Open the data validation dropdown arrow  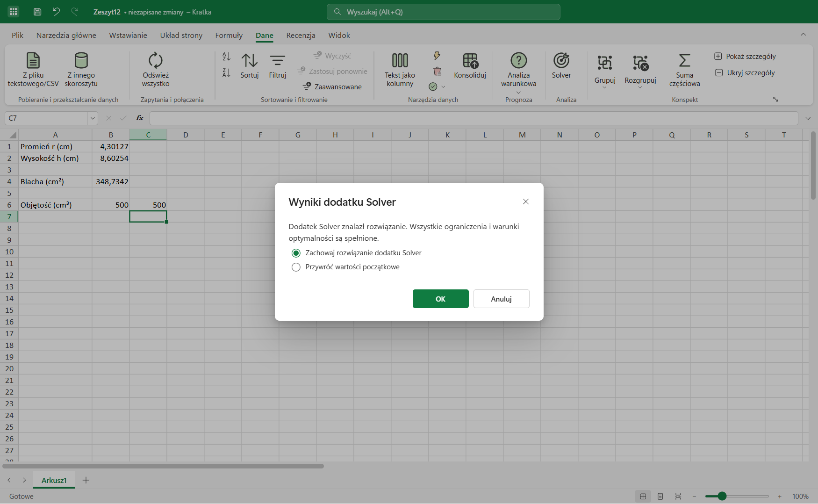[x=443, y=86]
